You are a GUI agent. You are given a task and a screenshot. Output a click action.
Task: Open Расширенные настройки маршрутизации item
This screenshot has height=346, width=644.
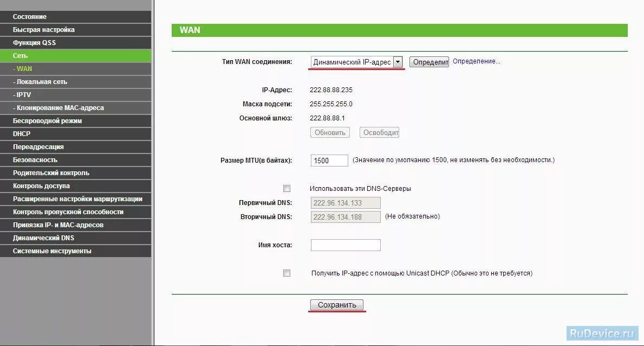(76, 199)
